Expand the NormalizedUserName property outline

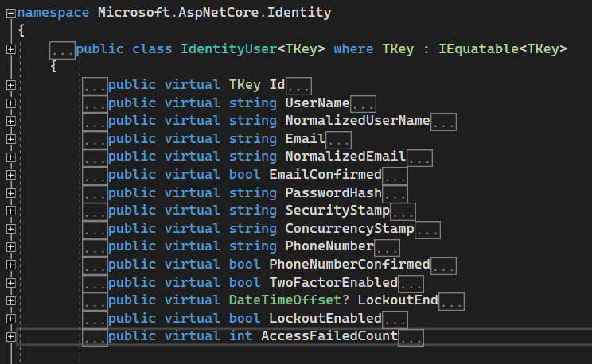(11, 121)
